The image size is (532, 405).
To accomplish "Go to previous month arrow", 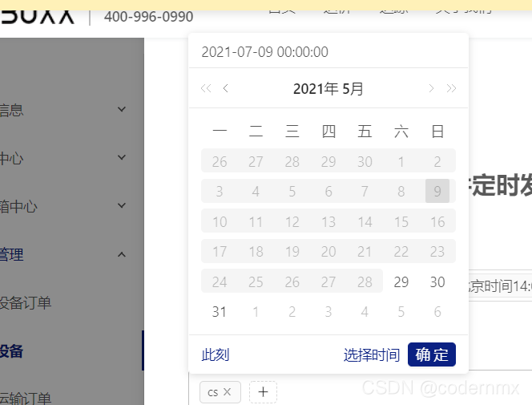I will (x=226, y=88).
